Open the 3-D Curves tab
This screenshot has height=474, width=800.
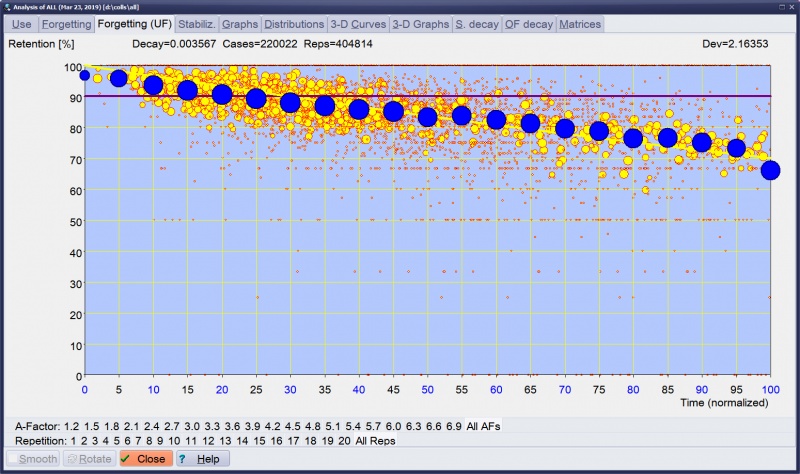(358, 24)
